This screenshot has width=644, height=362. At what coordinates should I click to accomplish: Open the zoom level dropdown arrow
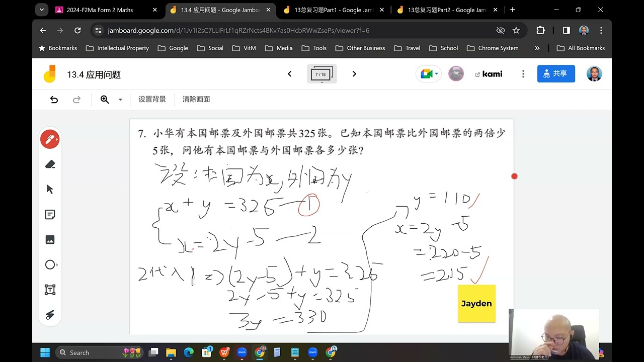click(120, 100)
